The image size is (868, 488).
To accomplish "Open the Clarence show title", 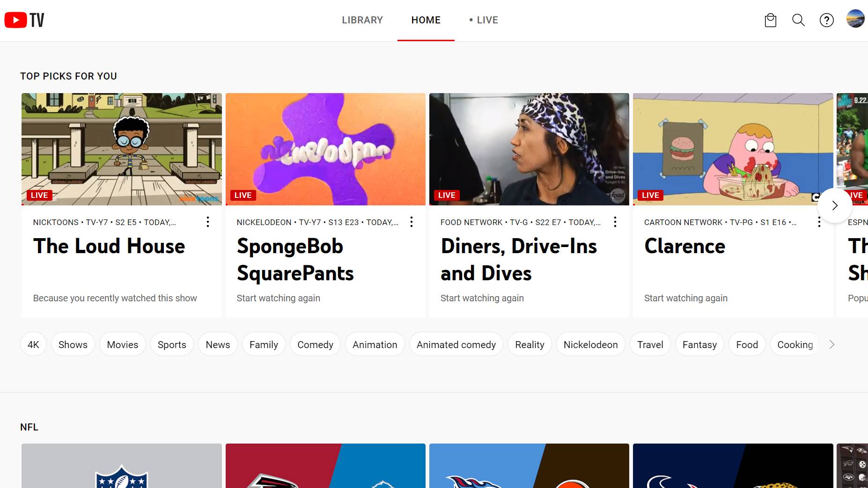I will point(684,246).
